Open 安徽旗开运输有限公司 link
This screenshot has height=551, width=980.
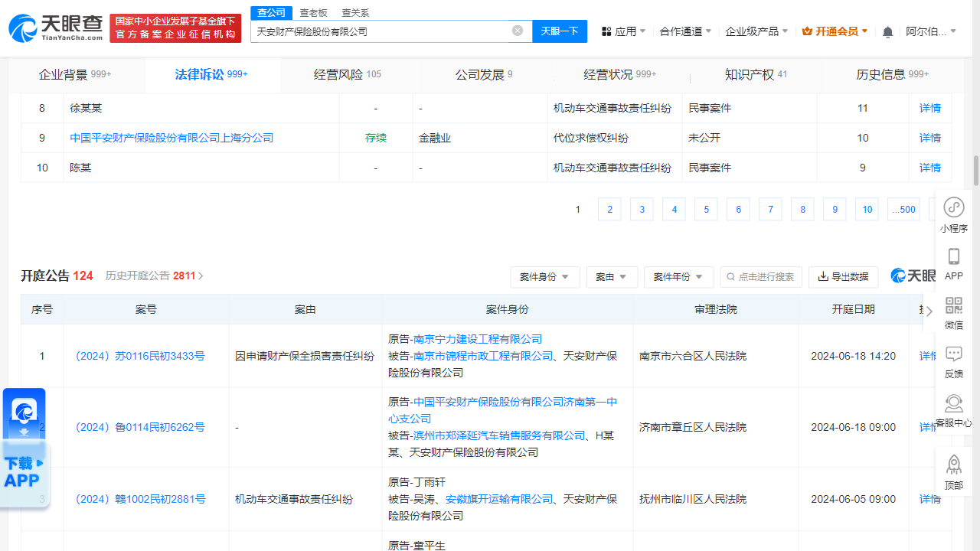(x=499, y=499)
